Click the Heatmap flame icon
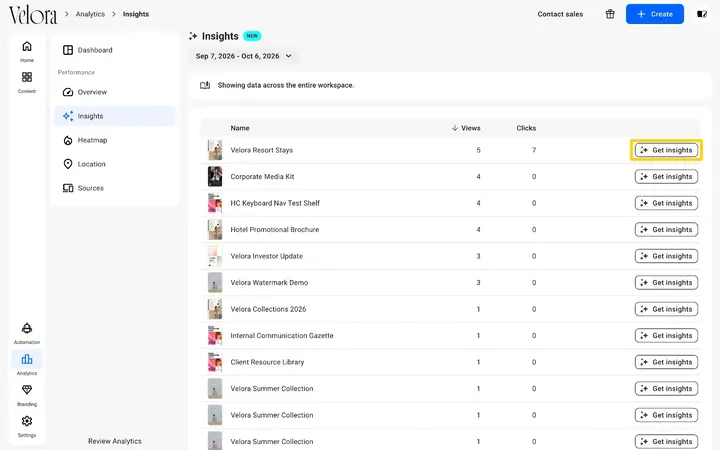This screenshot has width=720, height=450. pos(68,140)
